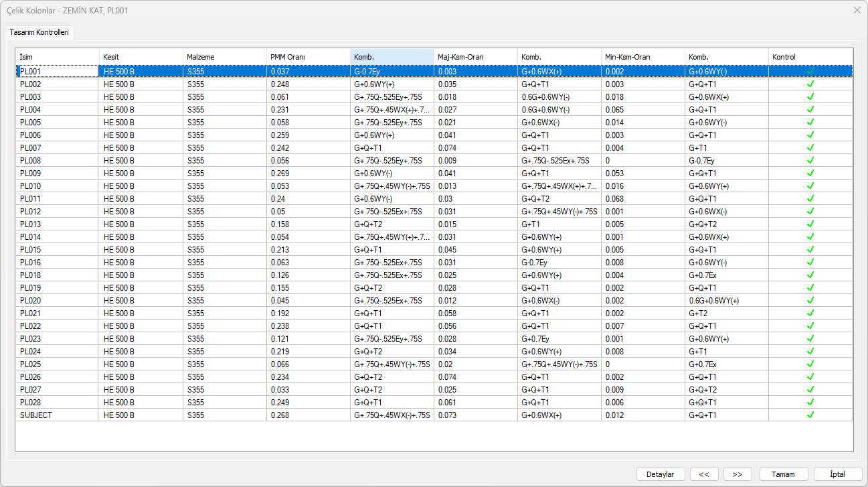Select the PL025 row name
This screenshot has width=868, height=487.
point(57,364)
